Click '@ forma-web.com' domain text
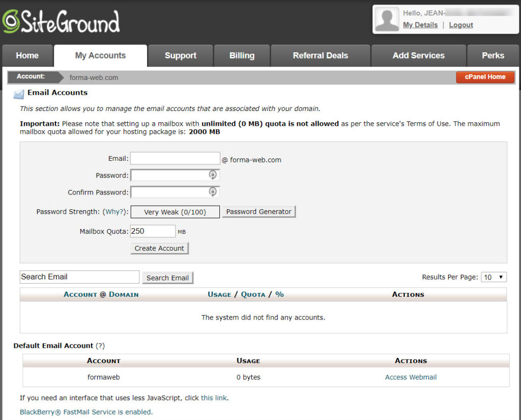This screenshot has width=521, height=420. (251, 160)
